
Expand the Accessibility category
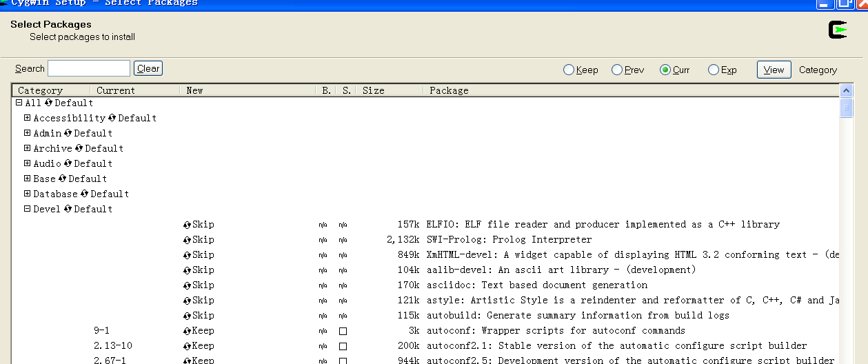tap(28, 118)
